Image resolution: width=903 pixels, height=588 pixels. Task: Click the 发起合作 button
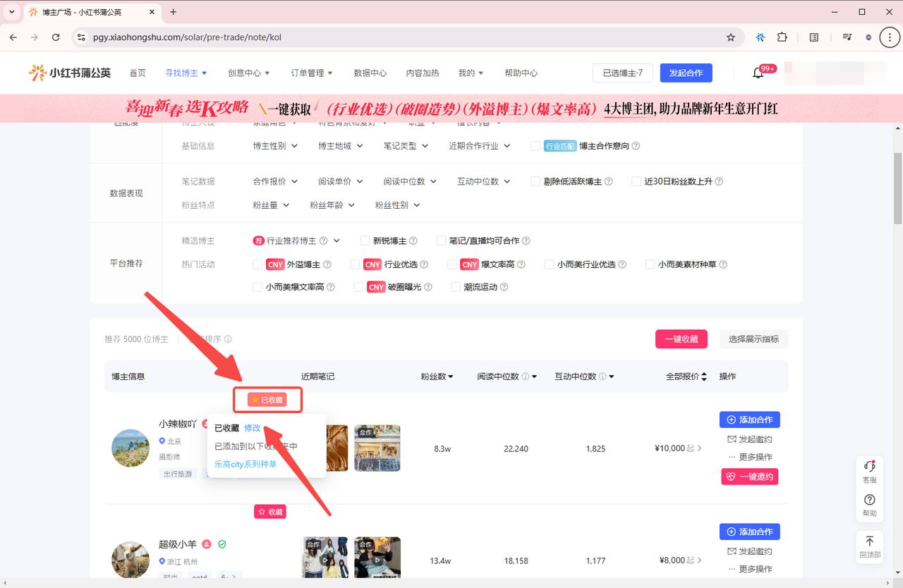pos(686,73)
